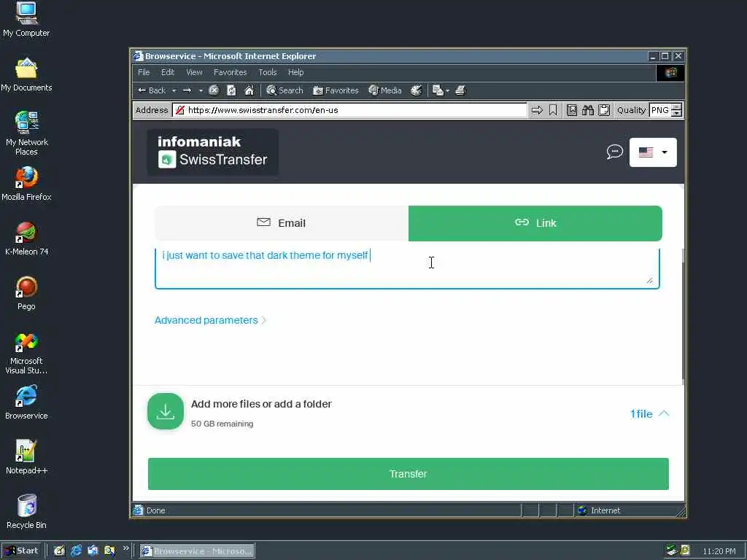Select the Link transfer tab
Viewport: 747px width, 560px height.
[x=535, y=223]
